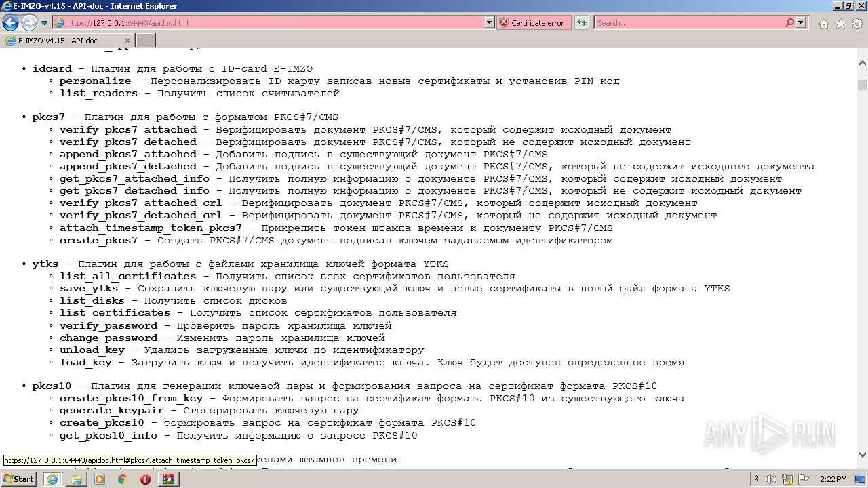Open the list_certificates link

(115, 312)
